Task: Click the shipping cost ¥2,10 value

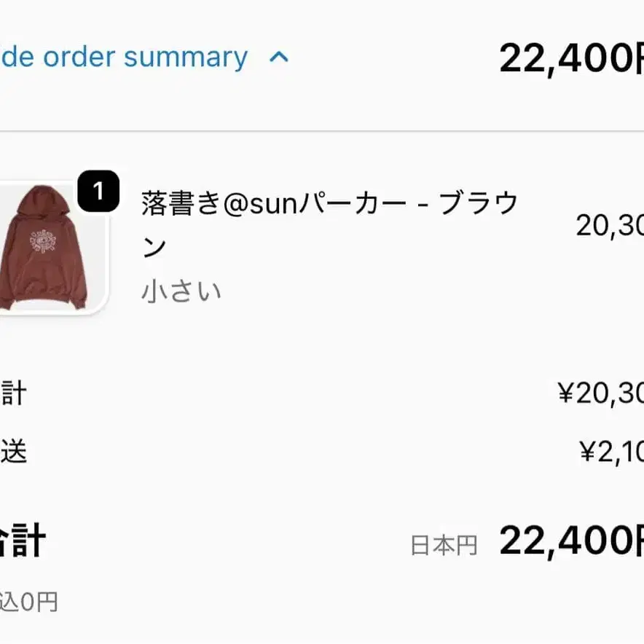Action: pos(610,452)
